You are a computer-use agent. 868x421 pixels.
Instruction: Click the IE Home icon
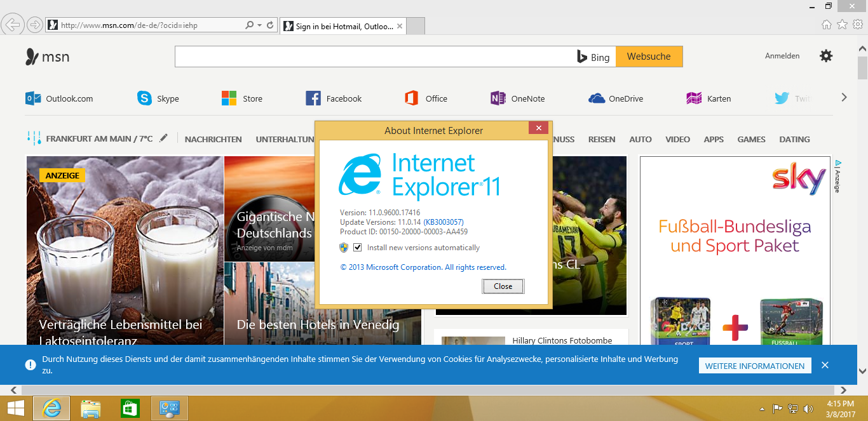click(x=826, y=25)
